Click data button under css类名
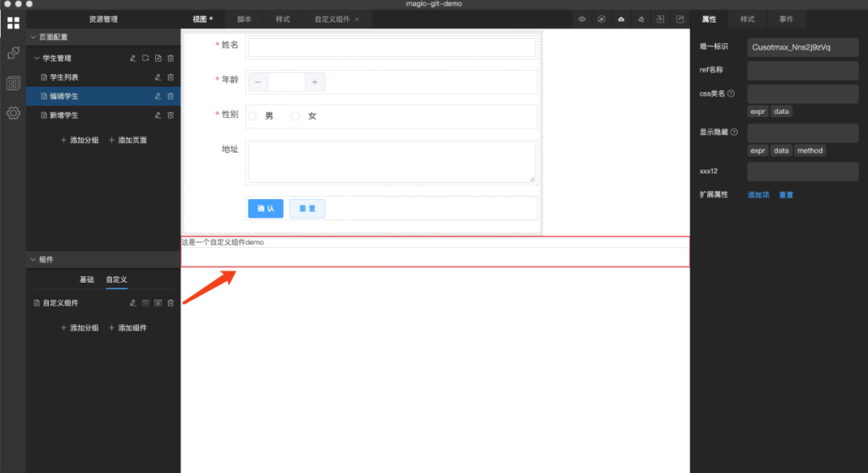This screenshot has height=473, width=868. 781,112
